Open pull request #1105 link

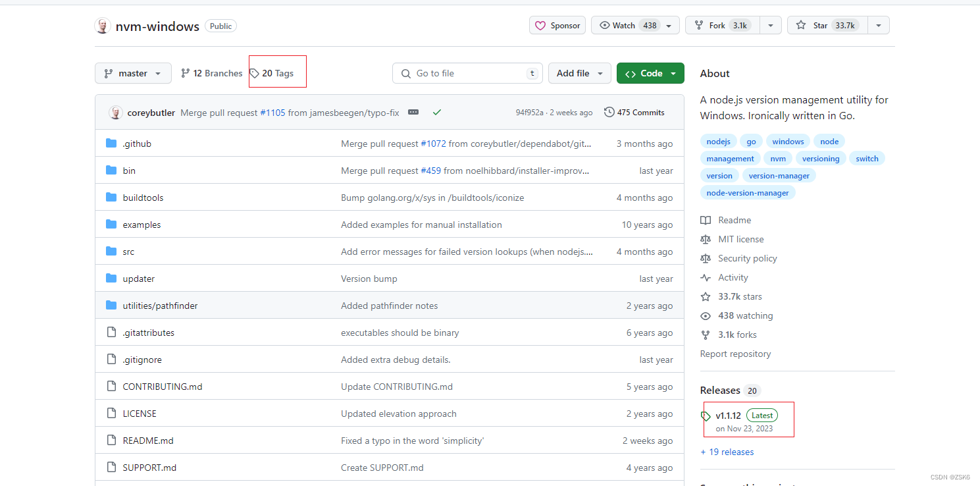pos(272,113)
